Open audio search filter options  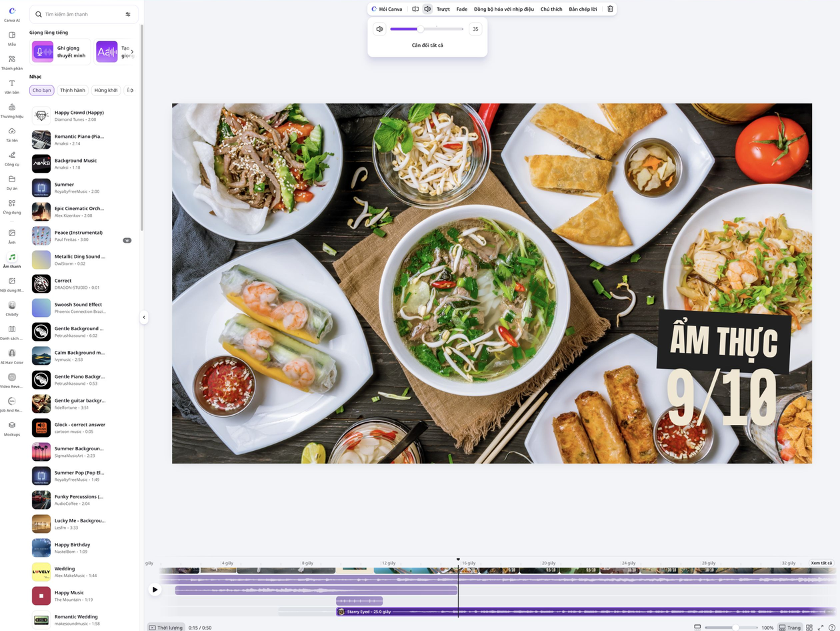128,14
